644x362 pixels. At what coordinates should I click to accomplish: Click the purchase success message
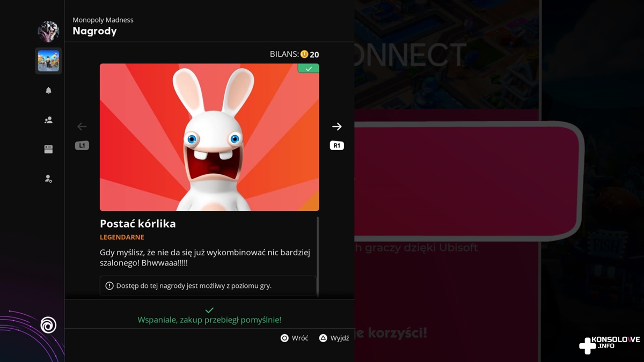click(x=209, y=320)
